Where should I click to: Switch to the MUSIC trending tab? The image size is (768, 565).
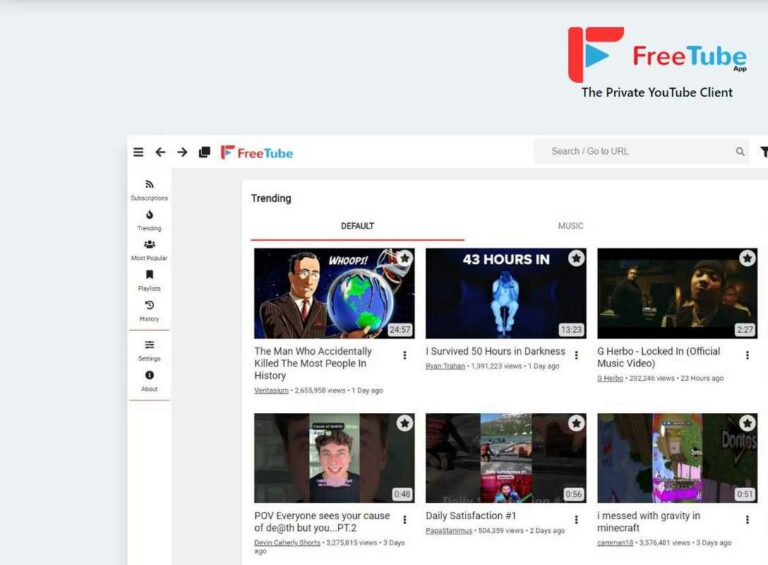[571, 226]
